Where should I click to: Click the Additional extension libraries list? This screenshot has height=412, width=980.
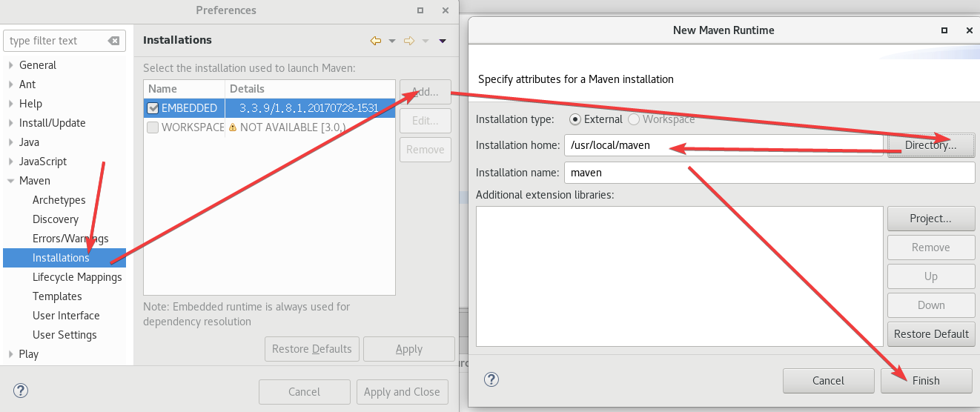680,276
